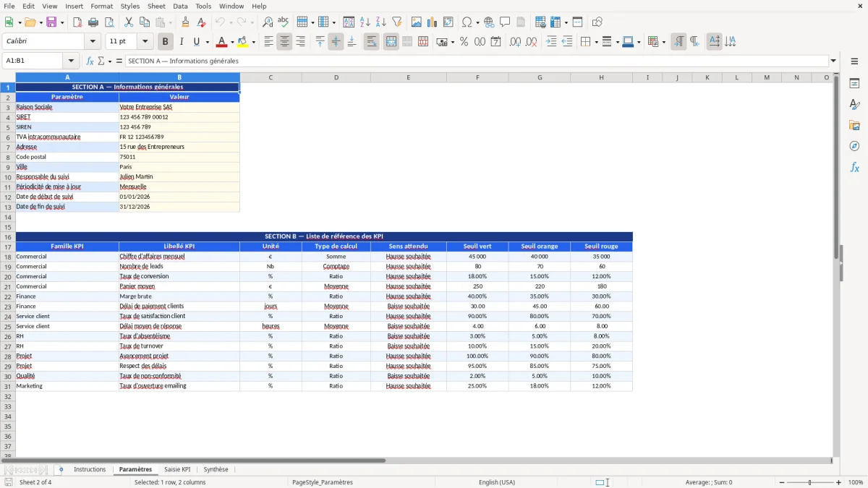Open the Conditional Formatting dropdown arrow

click(x=663, y=42)
